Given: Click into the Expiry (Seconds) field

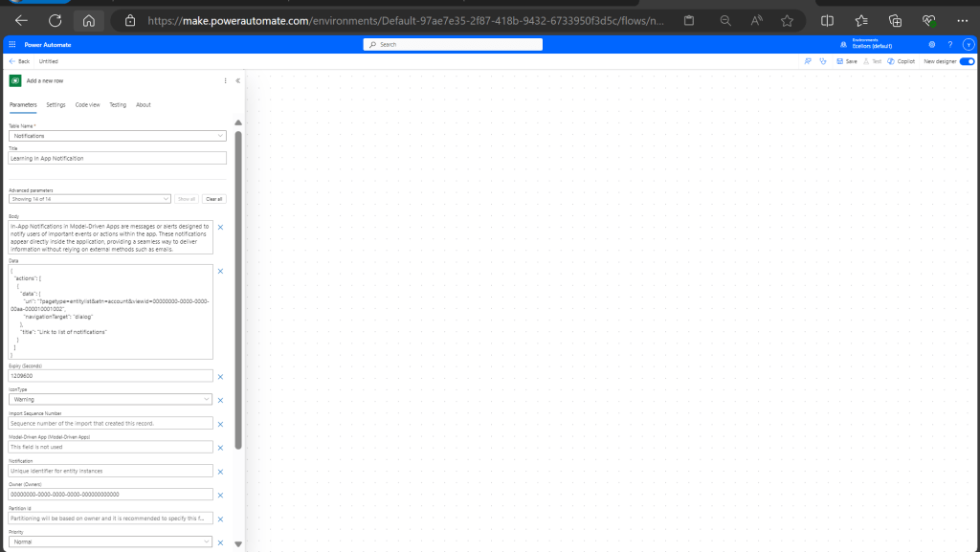Looking at the screenshot, I should pyautogui.click(x=110, y=376).
